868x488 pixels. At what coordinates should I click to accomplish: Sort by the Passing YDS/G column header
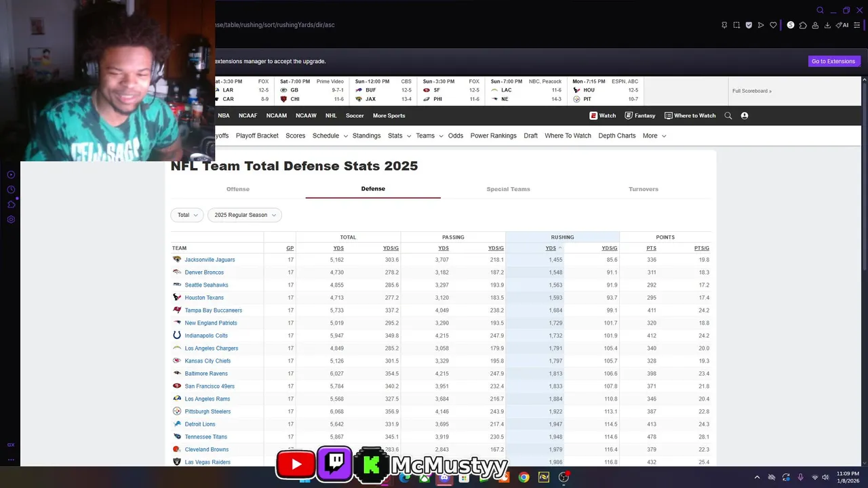pos(496,248)
